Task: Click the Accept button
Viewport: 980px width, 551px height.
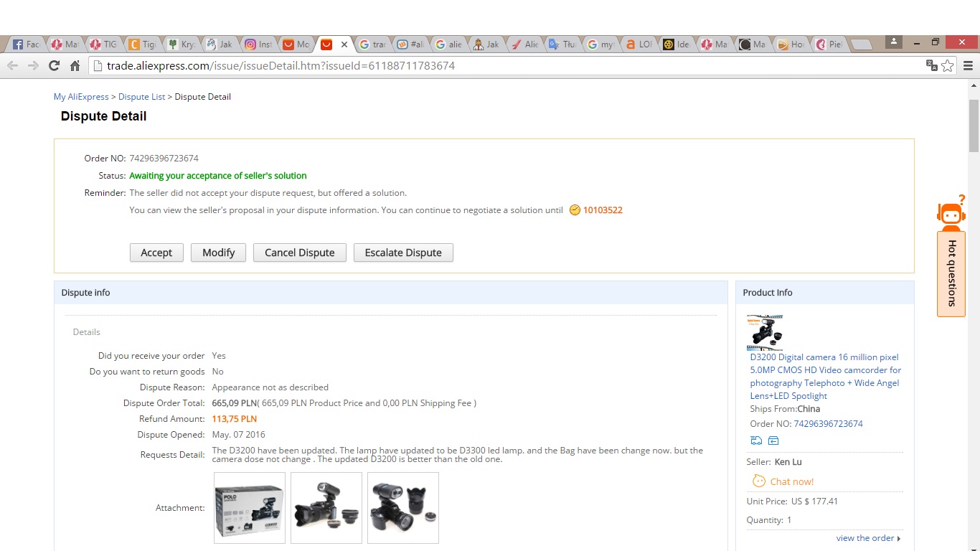Action: click(x=156, y=253)
